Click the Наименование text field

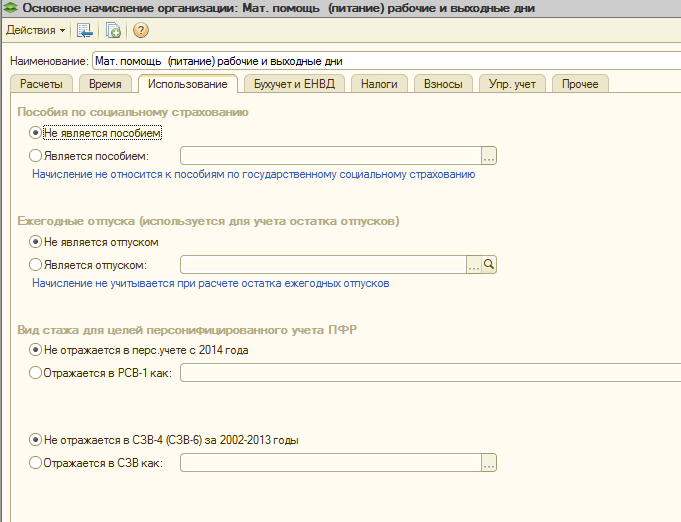click(x=385, y=61)
